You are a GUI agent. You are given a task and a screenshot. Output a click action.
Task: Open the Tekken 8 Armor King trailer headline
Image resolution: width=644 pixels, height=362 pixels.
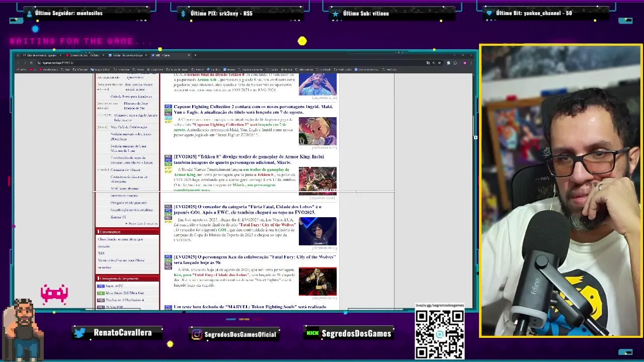coord(249,159)
